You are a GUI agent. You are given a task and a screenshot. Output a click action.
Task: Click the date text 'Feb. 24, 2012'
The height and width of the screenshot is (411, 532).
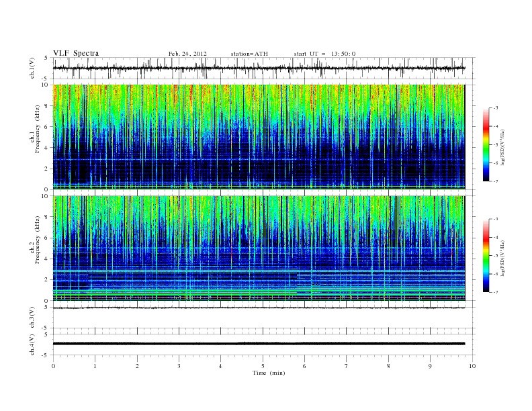tap(187, 54)
